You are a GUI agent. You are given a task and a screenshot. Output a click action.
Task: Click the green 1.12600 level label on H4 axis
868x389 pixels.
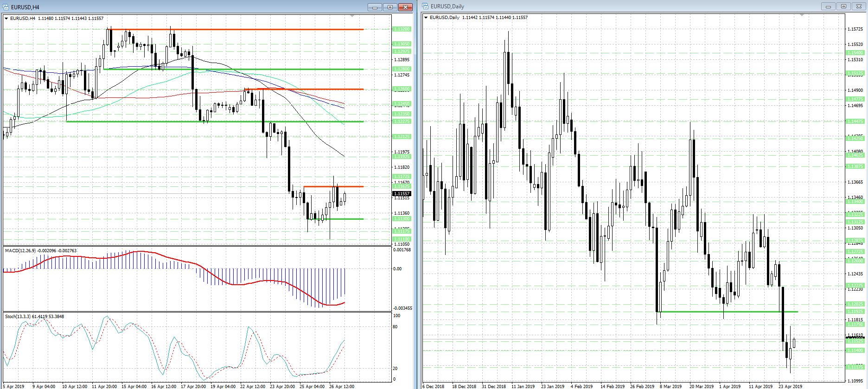pos(402,89)
